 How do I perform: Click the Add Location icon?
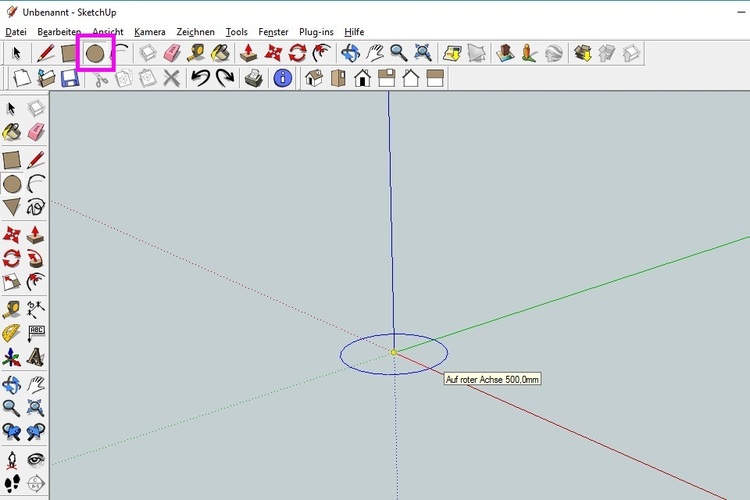pos(452,53)
